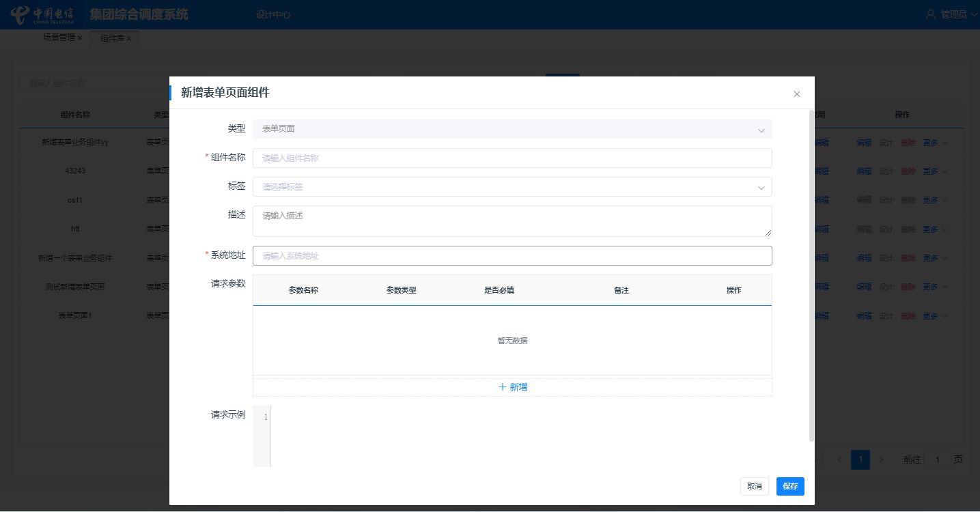Screen dimensions: 980x512
Task: Click the 暂无数据 empty table text
Action: pyautogui.click(x=512, y=341)
